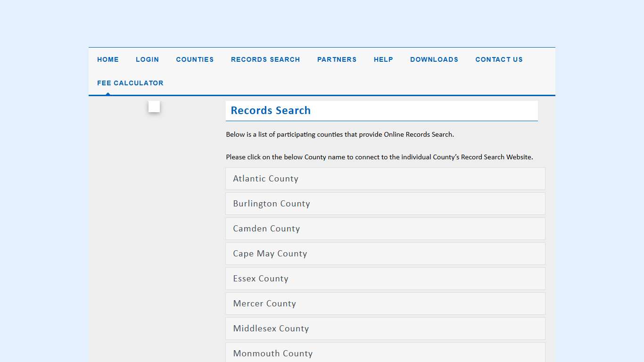This screenshot has width=644, height=362.
Task: Select the RECORDS SEARCH nav item
Action: 265,59
